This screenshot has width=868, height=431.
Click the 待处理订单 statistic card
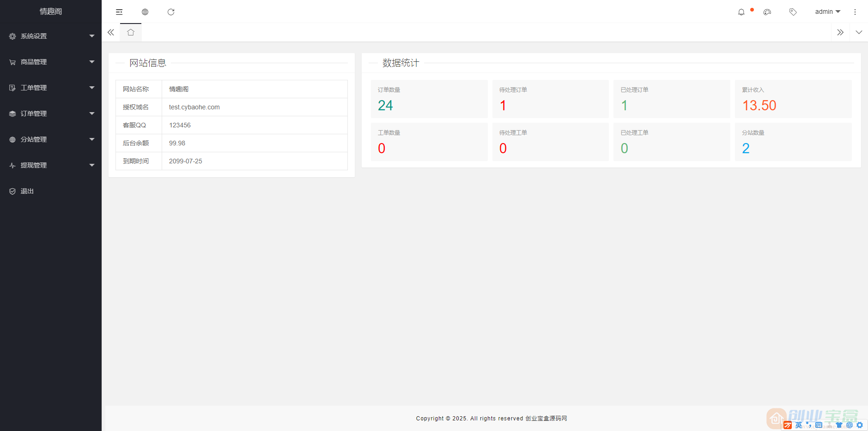tap(550, 99)
